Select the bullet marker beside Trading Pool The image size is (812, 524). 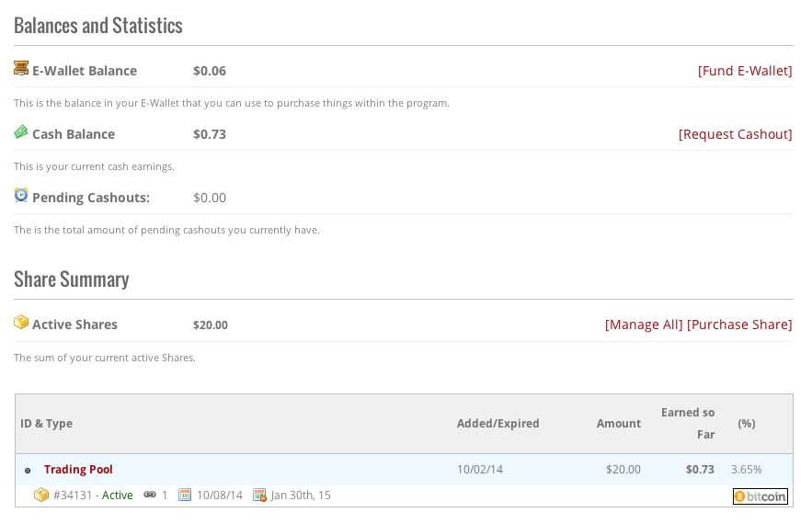point(28,471)
